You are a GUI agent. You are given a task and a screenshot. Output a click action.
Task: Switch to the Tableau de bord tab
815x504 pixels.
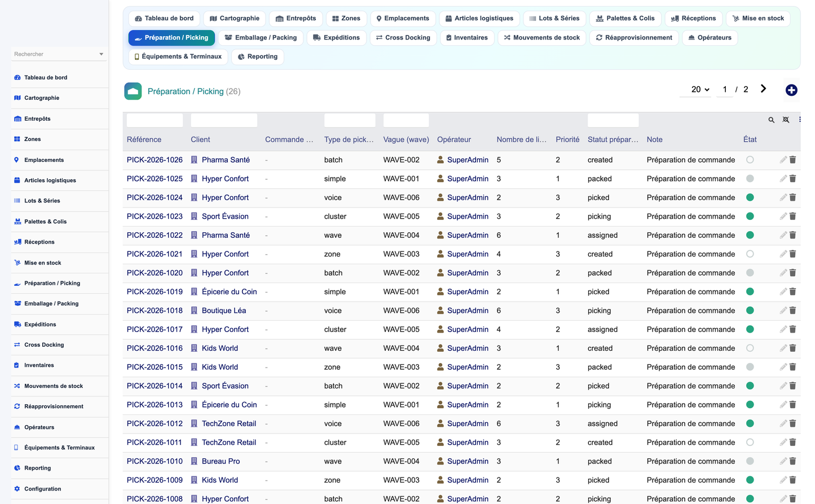pyautogui.click(x=164, y=19)
